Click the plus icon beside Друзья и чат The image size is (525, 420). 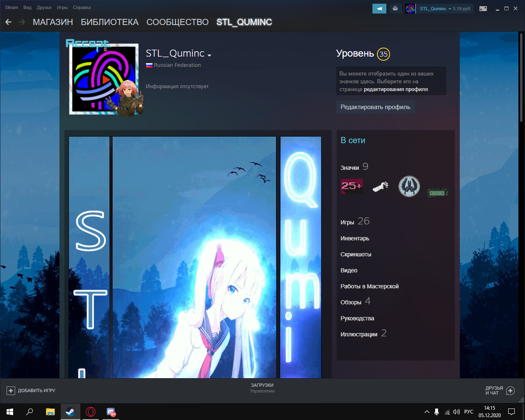tap(510, 391)
